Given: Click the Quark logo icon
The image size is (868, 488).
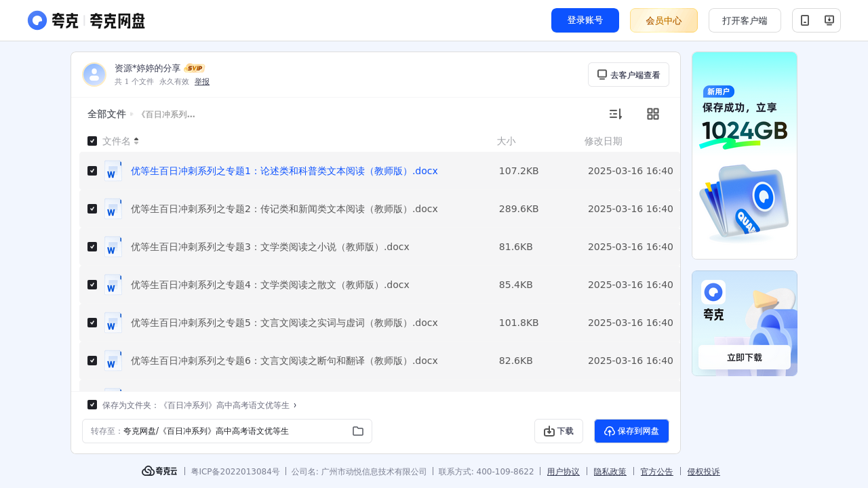Looking at the screenshot, I should click(x=37, y=20).
